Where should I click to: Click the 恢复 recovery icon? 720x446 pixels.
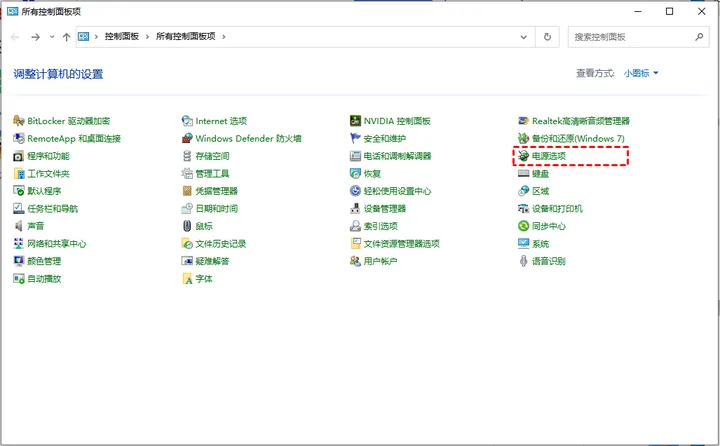(355, 174)
